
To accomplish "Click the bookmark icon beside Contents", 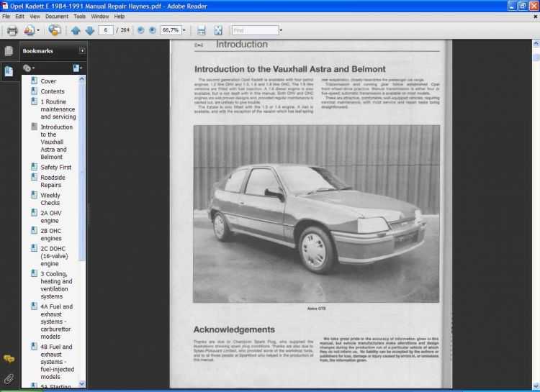I will (34, 91).
